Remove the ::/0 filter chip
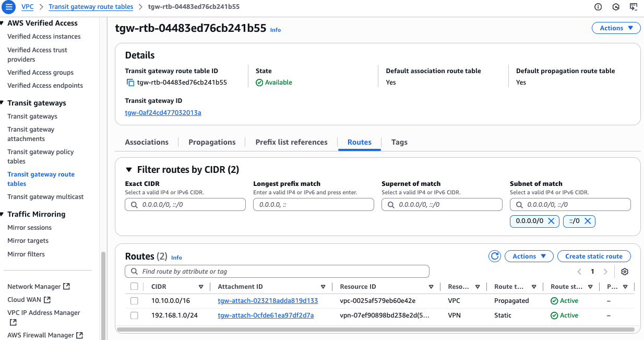 point(588,221)
